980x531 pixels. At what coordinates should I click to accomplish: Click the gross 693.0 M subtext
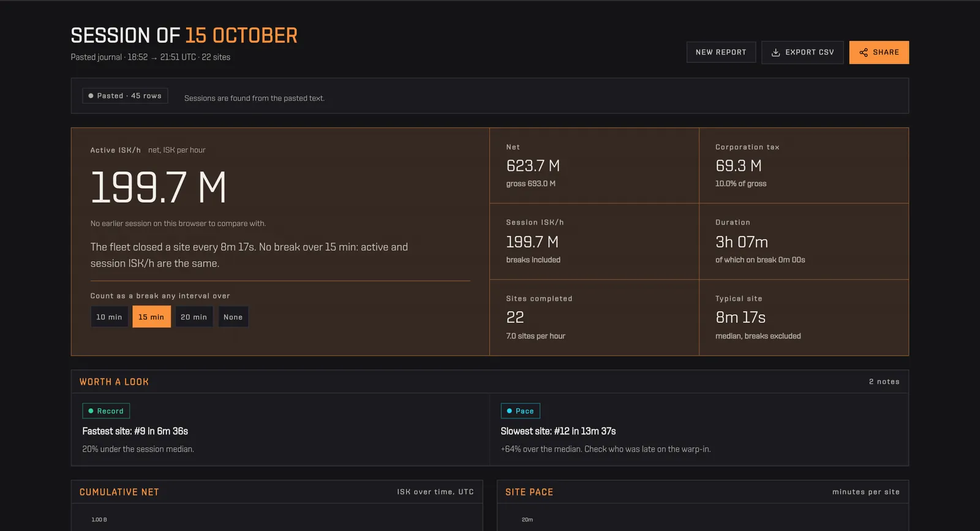click(531, 184)
